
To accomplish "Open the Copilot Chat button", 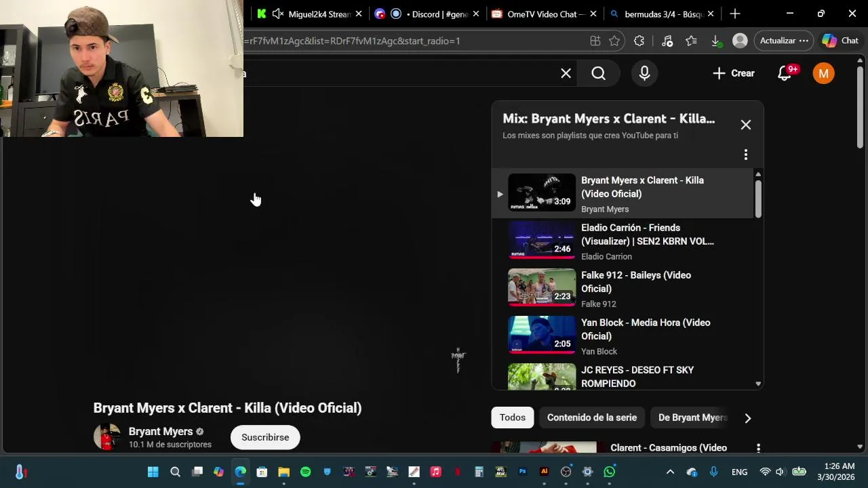I will coord(840,41).
